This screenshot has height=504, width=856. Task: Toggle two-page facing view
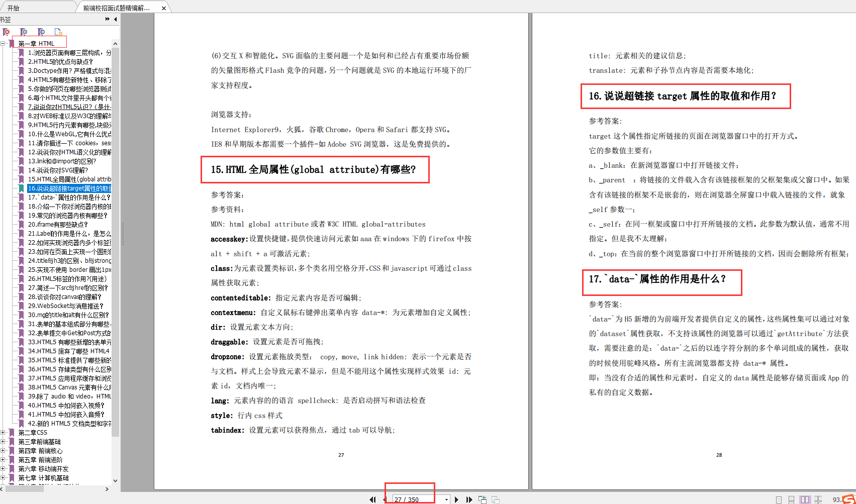tap(805, 499)
